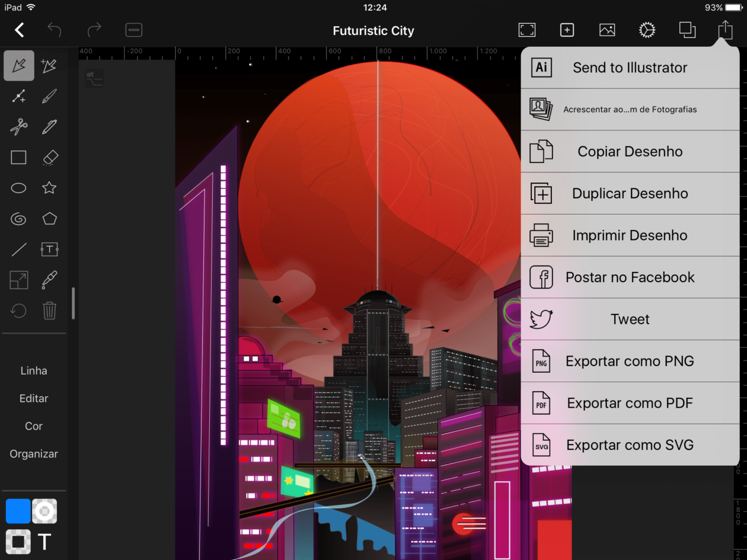Screen dimensions: 747x560
Task: Activate the Eraser tool
Action: [x=49, y=157]
